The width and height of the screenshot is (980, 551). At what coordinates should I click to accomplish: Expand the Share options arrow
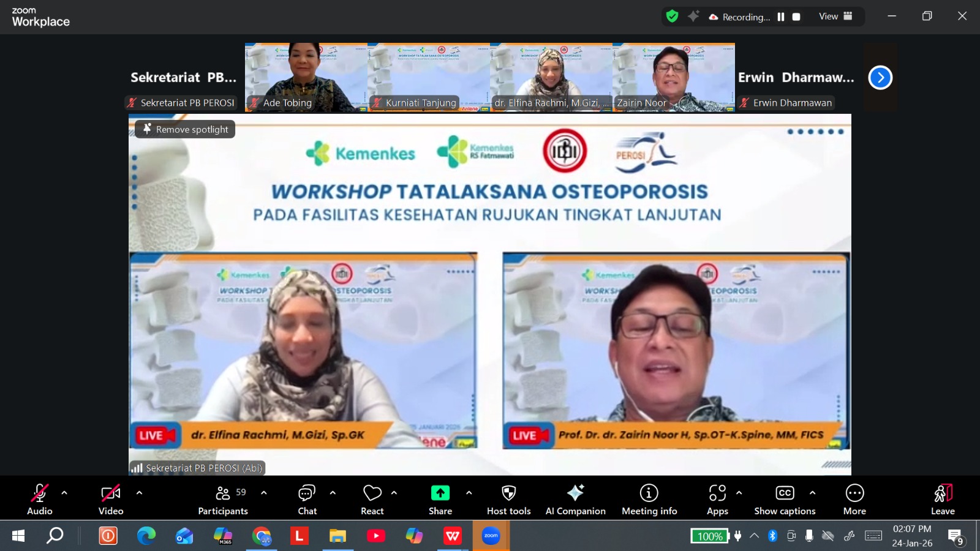pyautogui.click(x=469, y=492)
